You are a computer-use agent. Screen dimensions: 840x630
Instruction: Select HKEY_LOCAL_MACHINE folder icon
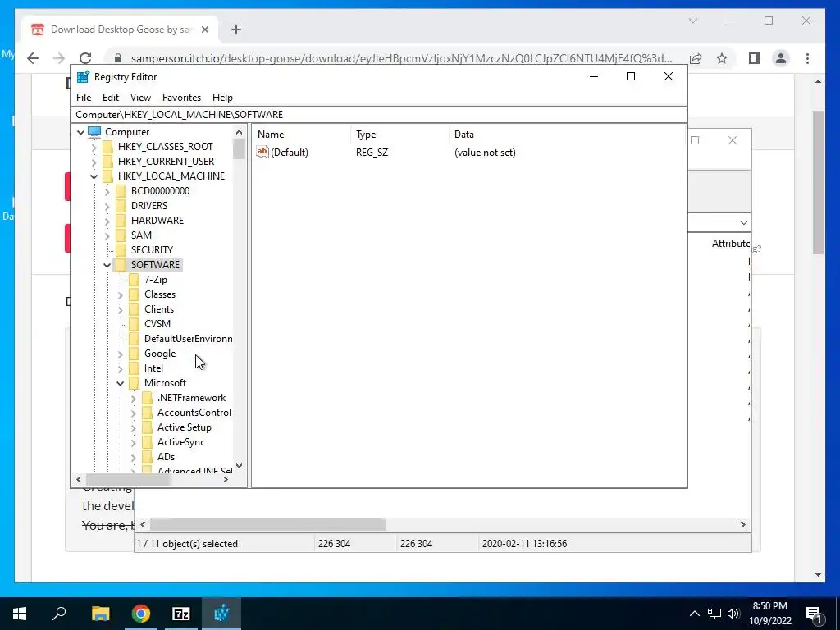coord(107,176)
